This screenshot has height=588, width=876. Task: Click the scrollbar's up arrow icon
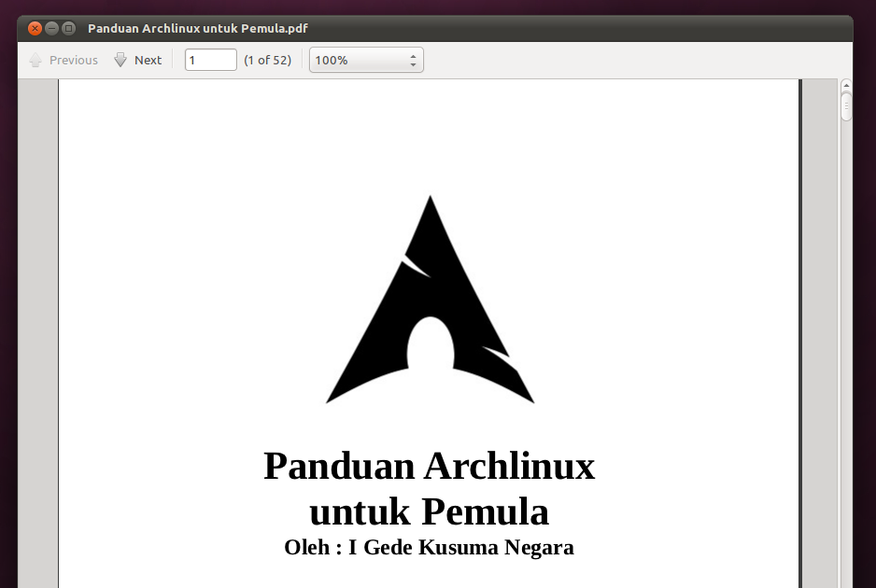[846, 85]
